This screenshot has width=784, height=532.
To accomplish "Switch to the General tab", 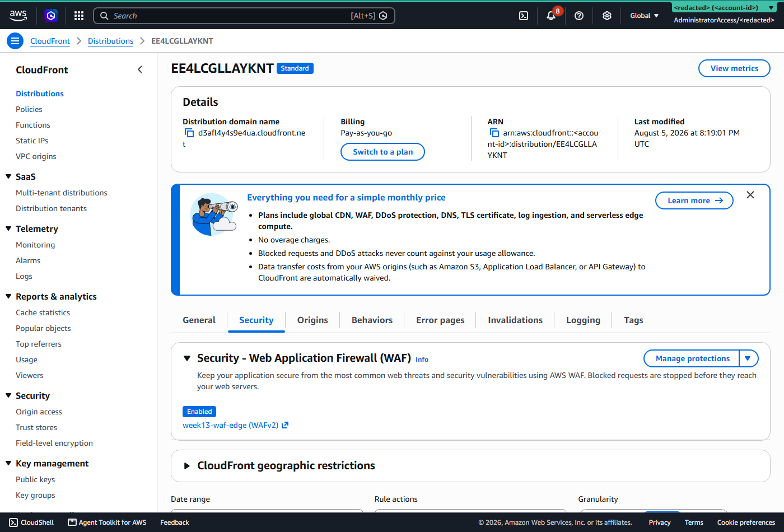I will coord(199,320).
